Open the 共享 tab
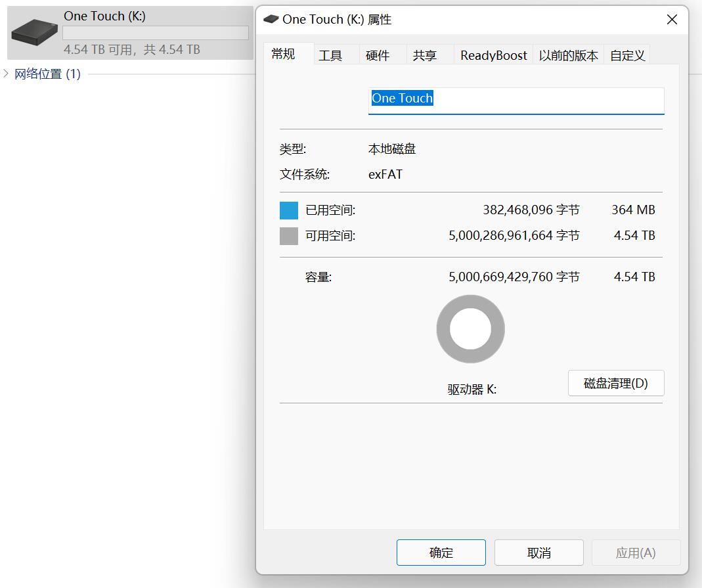 [425, 56]
